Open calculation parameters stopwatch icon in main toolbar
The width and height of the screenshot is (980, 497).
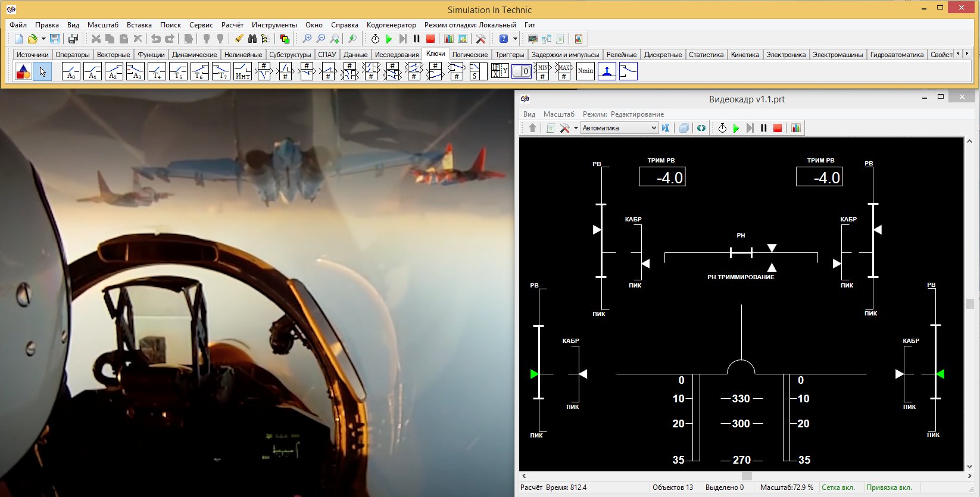coord(375,39)
